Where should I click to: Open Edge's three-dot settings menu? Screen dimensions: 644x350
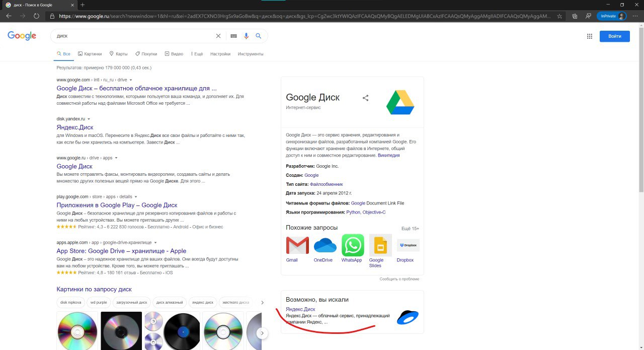point(635,16)
